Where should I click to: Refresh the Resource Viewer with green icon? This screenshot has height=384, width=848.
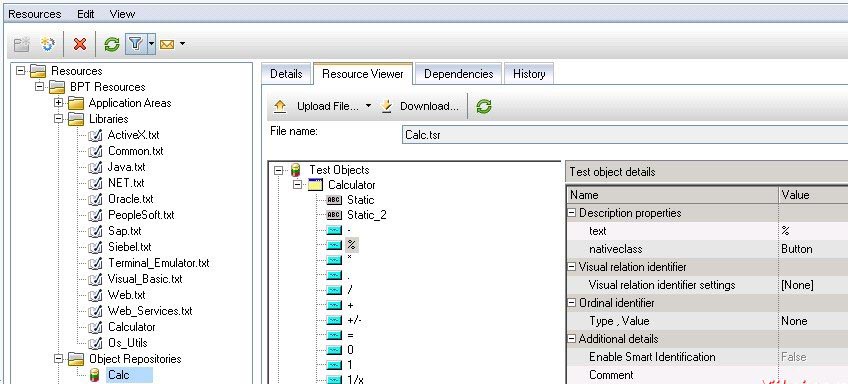click(483, 106)
